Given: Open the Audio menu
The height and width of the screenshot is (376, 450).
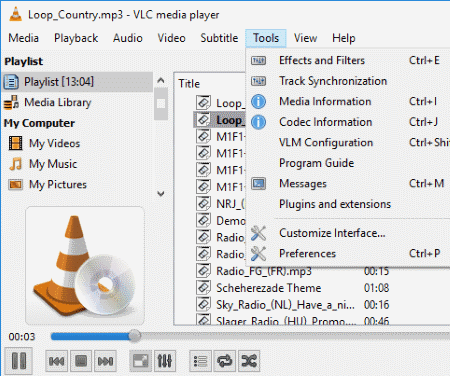Looking at the screenshot, I should click(x=128, y=38).
